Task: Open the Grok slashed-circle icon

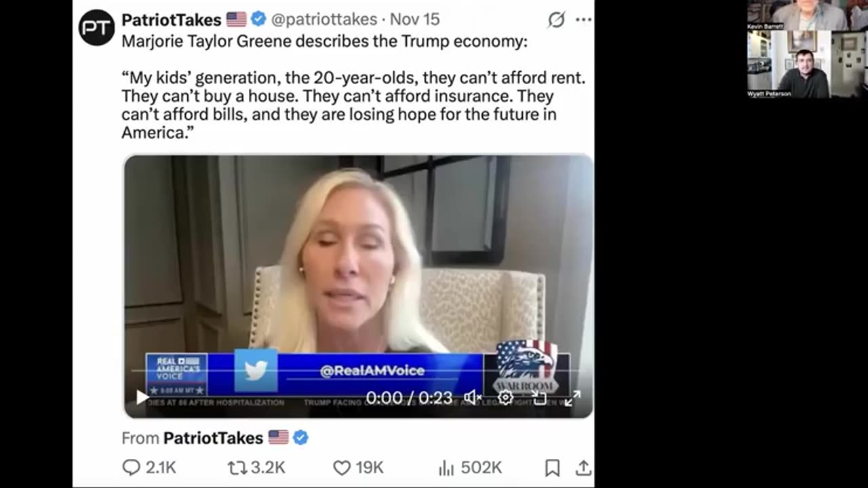Action: (557, 20)
